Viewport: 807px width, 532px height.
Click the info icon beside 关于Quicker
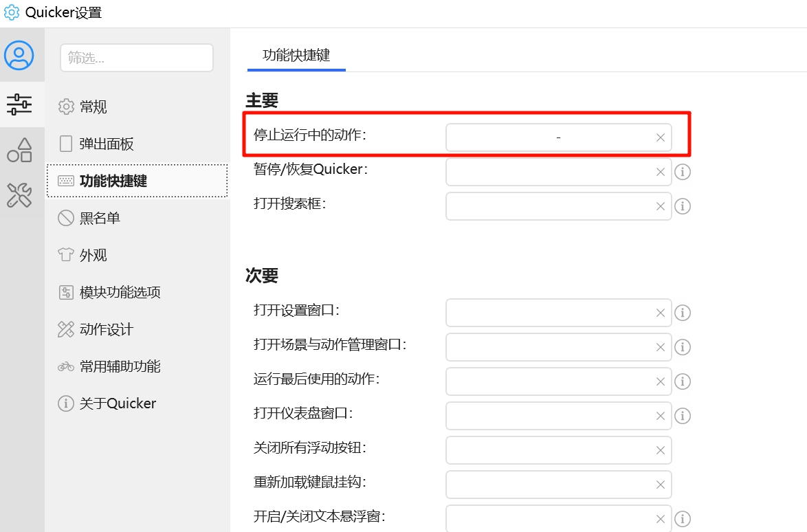point(66,403)
